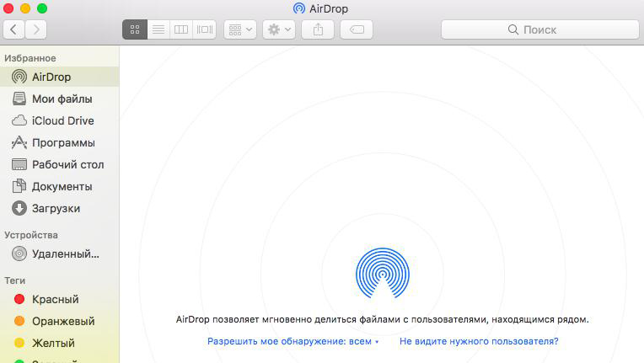Image resolution: width=644 pixels, height=363 pixels.
Task: Maximize the AirDrop window with green button
Action: point(42,8)
